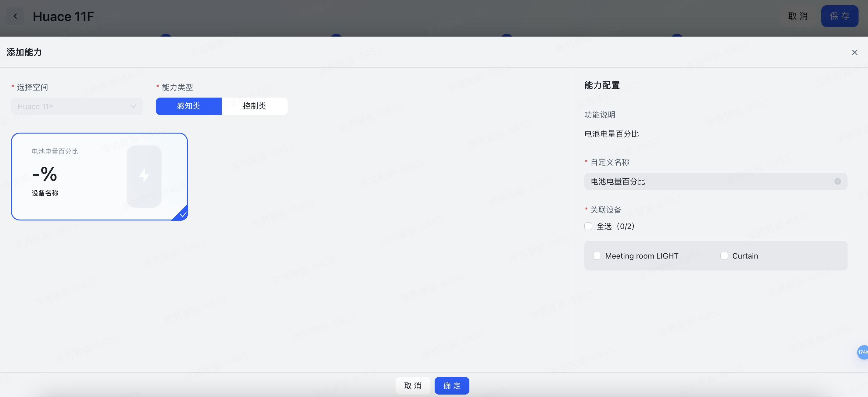The image size is (868, 397).
Task: Click the blue checkmark corner on card
Action: coord(183,214)
